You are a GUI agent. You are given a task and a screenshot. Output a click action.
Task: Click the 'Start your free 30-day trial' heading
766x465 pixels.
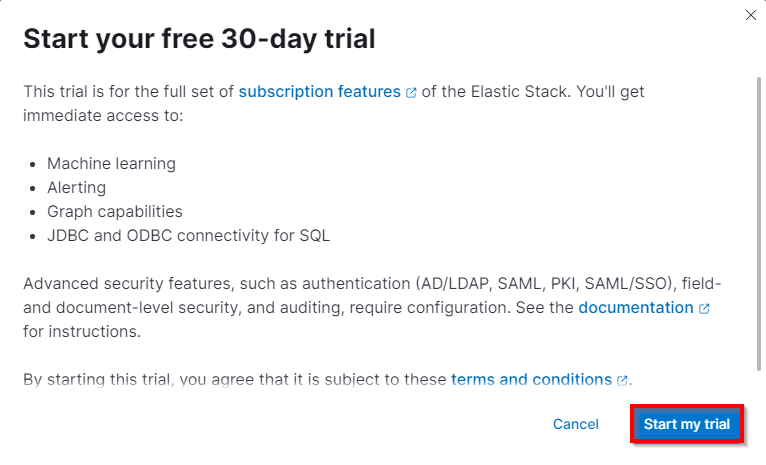click(x=199, y=39)
